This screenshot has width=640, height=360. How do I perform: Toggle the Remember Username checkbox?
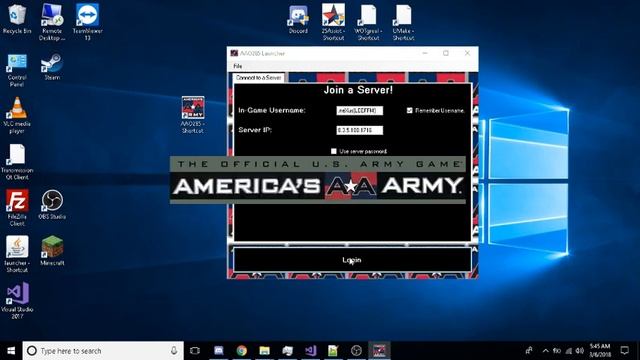coord(409,110)
